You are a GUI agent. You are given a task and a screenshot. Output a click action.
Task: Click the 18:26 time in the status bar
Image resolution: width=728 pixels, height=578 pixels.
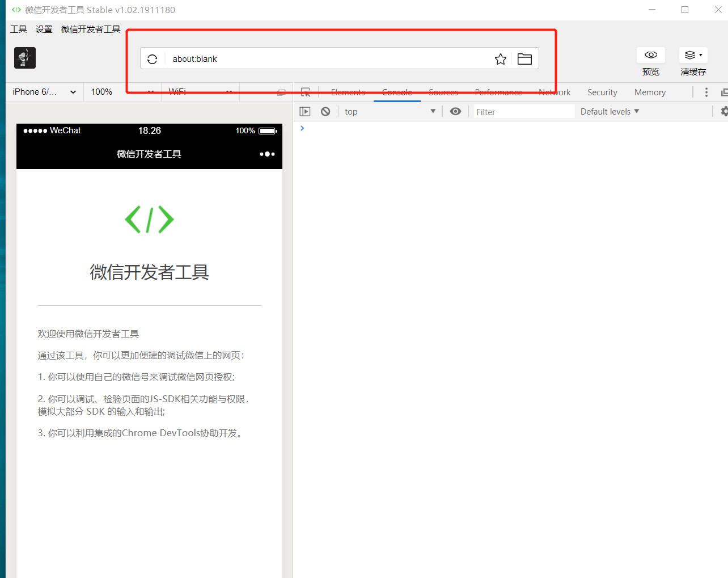[x=150, y=131]
